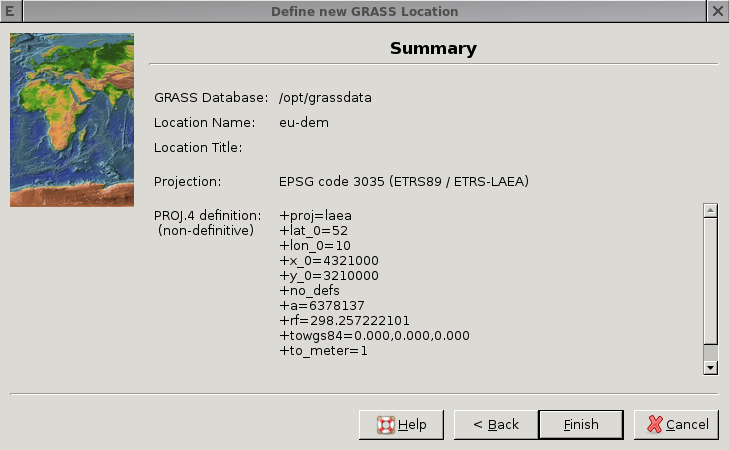Go back using the < Back button
The image size is (729, 450).
(496, 424)
